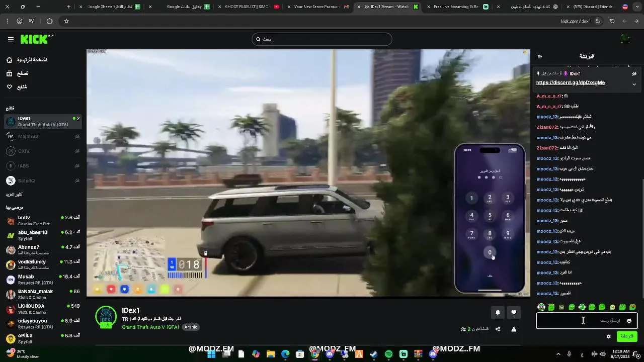The height and width of the screenshot is (362, 644).
Task: Open recommended channel odayyouyou
Action: (43, 323)
